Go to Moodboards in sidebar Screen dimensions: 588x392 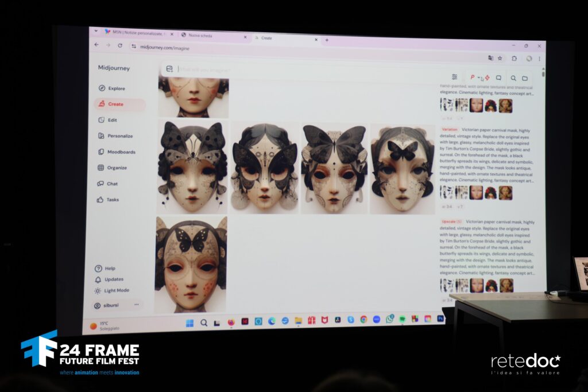coord(121,152)
